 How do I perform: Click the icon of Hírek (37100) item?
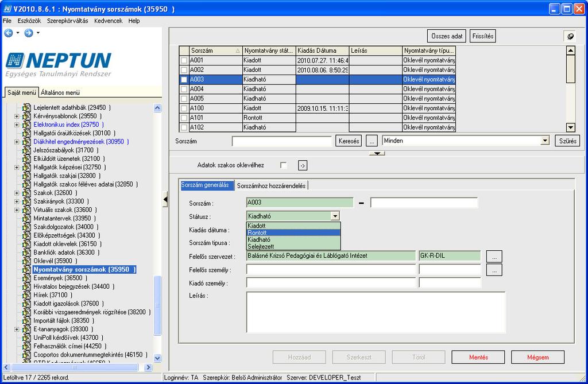click(x=26, y=295)
